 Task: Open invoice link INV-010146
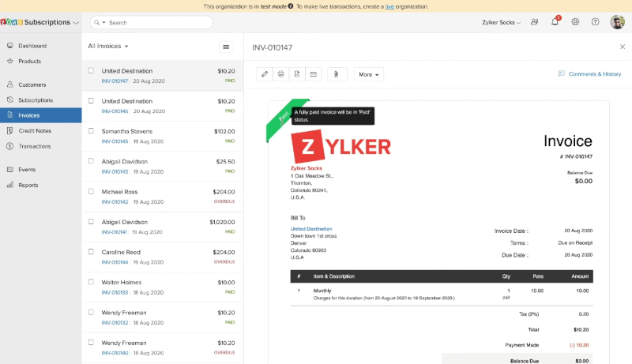tap(115, 111)
